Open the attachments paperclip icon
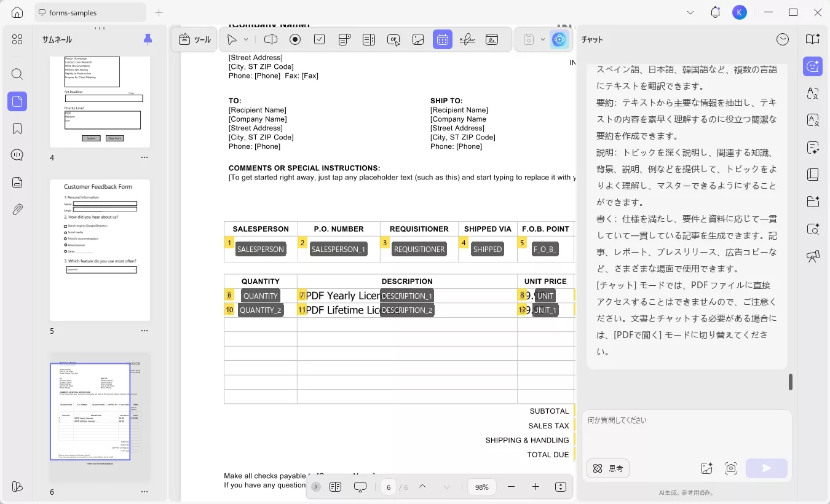 [17, 210]
